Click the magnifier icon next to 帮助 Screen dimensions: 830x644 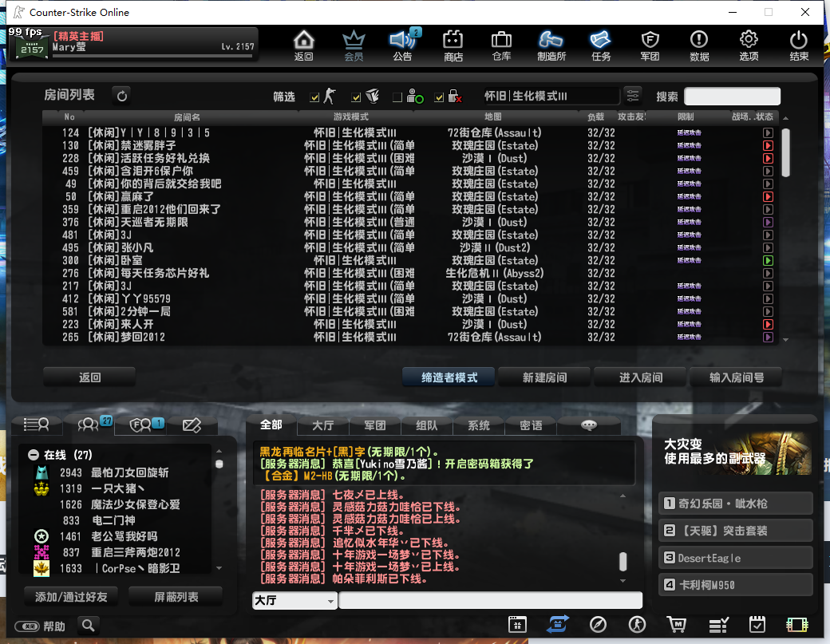click(x=89, y=625)
